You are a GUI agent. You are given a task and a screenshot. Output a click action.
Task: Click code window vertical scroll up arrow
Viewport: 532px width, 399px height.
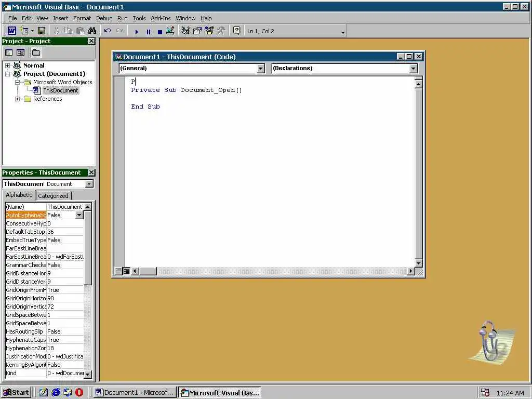[x=418, y=84]
